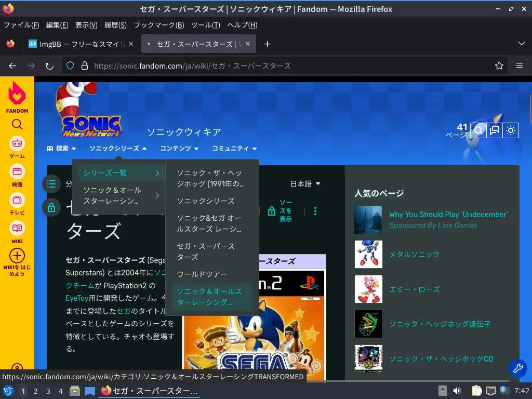Click the エミー・ローズ thumbnail image
This screenshot has height=399, width=532.
(x=368, y=289)
